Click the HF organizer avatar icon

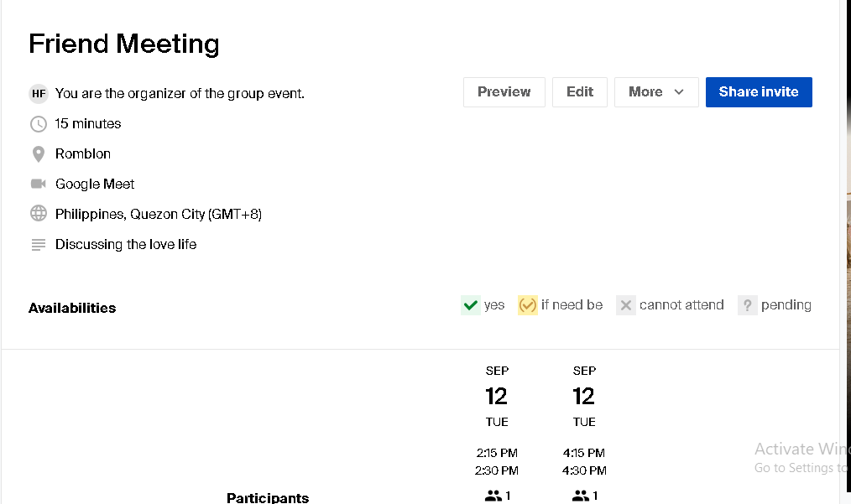pyautogui.click(x=39, y=94)
